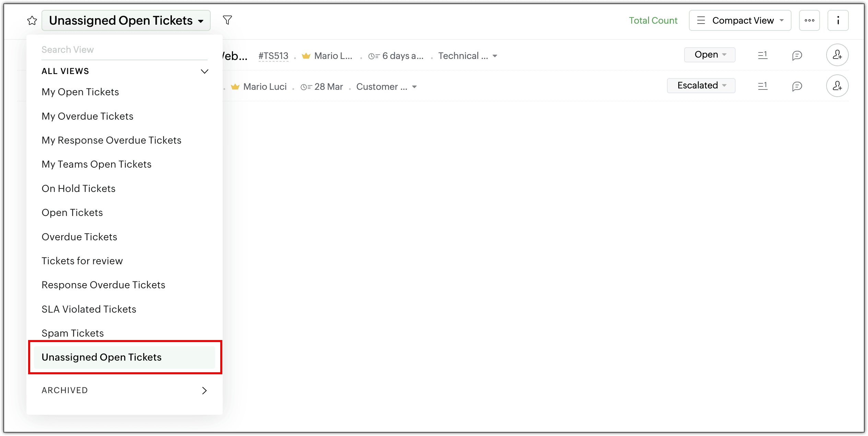Change the Escalated status dropdown
The width and height of the screenshot is (868, 436).
tap(701, 86)
